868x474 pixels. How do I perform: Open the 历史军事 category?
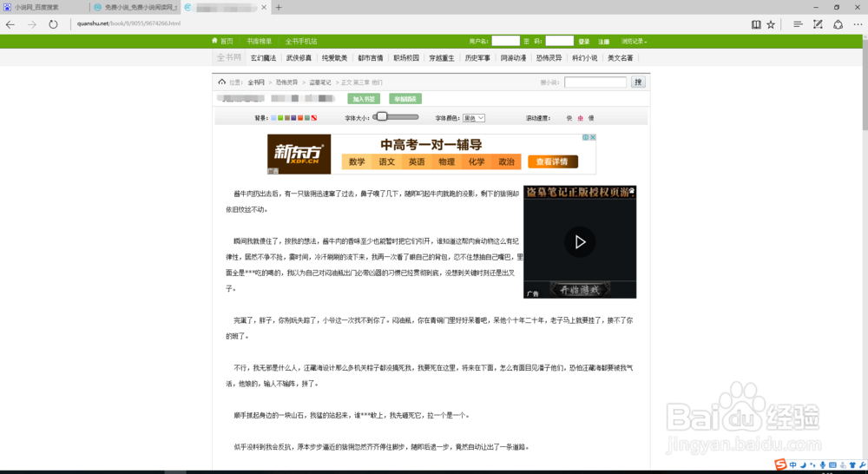477,58
